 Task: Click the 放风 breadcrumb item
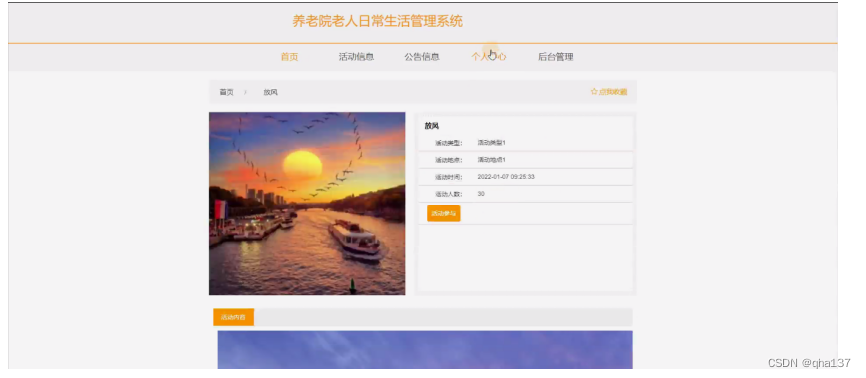tap(271, 92)
